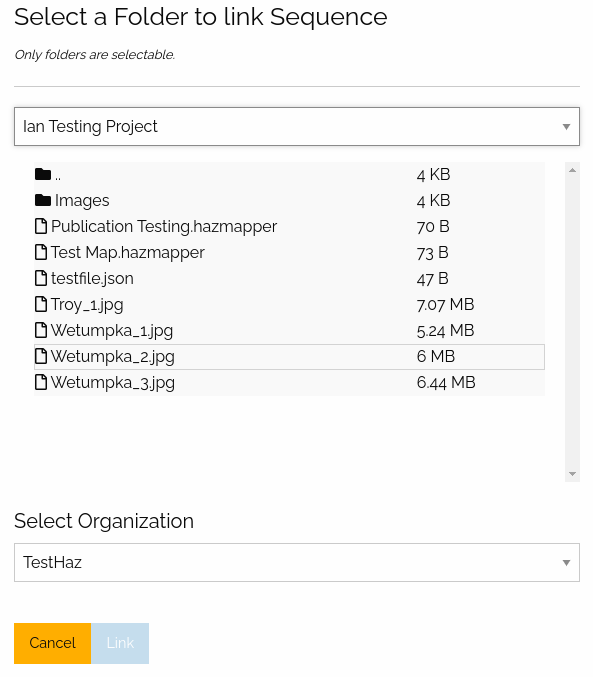Image resolution: width=593 pixels, height=677 pixels.
Task: Select the Wetumpka_2.jpg row
Action: (289, 357)
